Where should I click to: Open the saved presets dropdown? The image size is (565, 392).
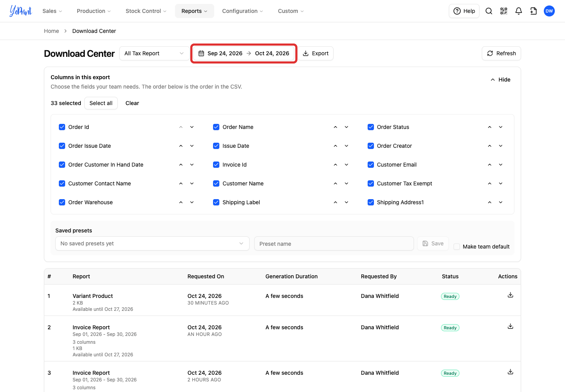152,243
